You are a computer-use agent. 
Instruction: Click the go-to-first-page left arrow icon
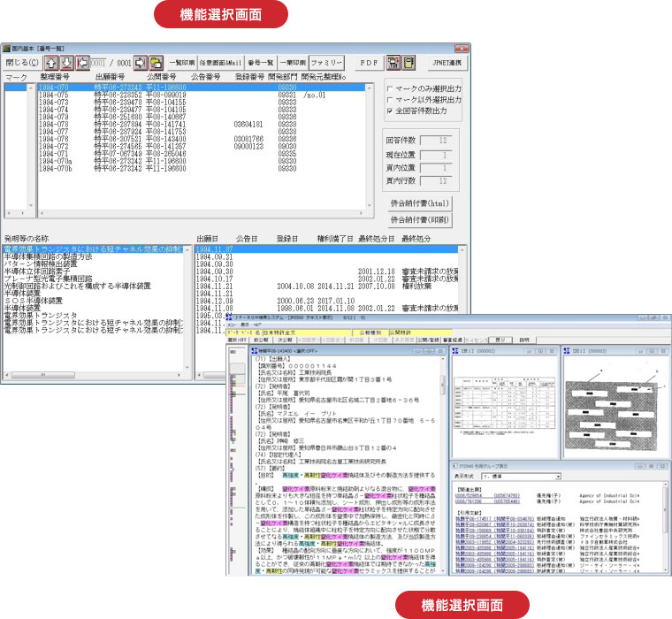82,63
